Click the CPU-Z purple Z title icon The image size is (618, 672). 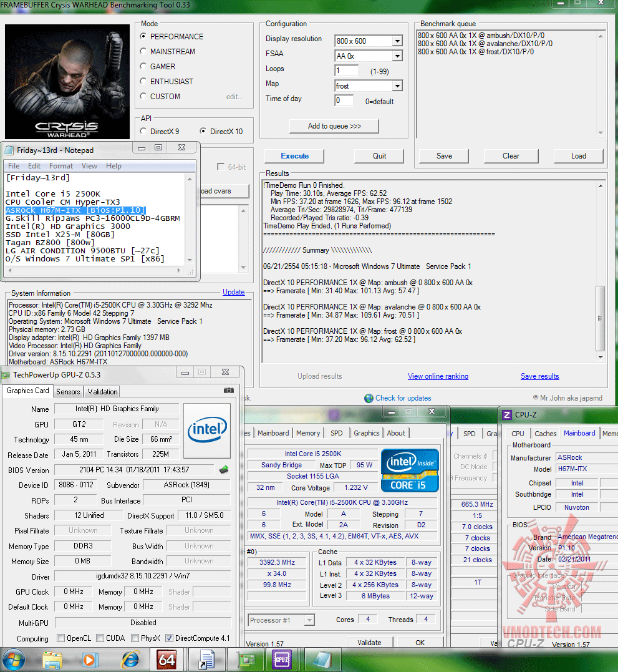click(x=506, y=415)
